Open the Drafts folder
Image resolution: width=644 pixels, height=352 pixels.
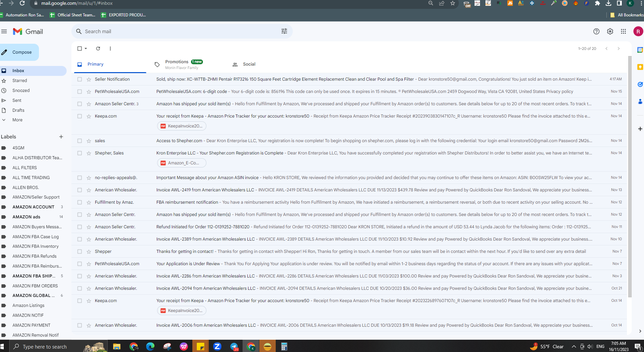tap(33, 110)
